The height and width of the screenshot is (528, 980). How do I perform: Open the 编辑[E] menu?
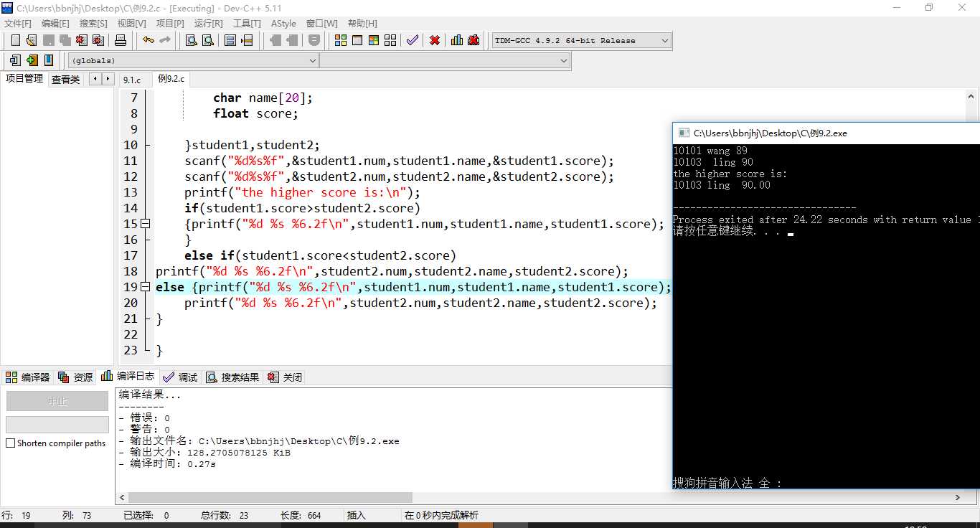coord(55,24)
